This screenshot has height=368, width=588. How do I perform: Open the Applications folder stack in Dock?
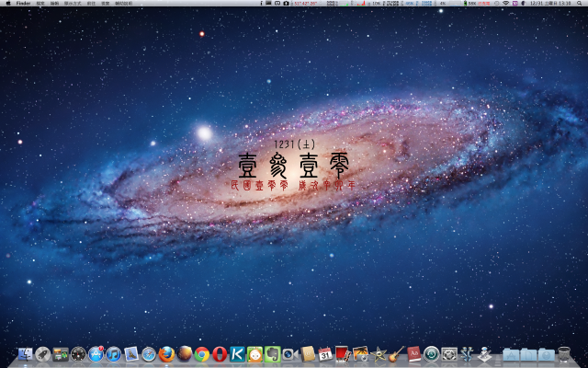click(x=511, y=354)
